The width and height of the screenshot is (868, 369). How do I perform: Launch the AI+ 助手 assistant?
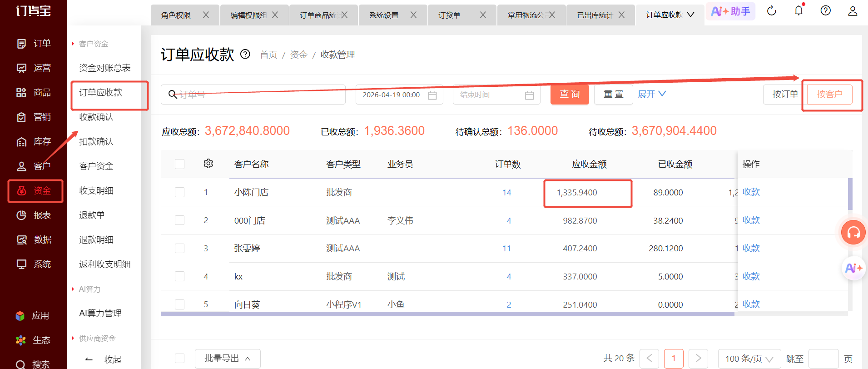point(730,11)
